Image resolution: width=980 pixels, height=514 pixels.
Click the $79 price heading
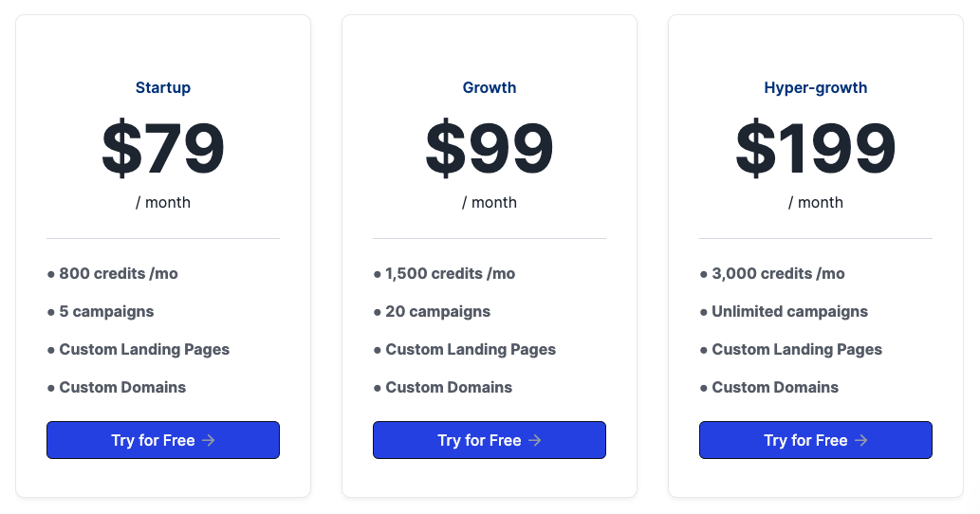click(x=163, y=149)
